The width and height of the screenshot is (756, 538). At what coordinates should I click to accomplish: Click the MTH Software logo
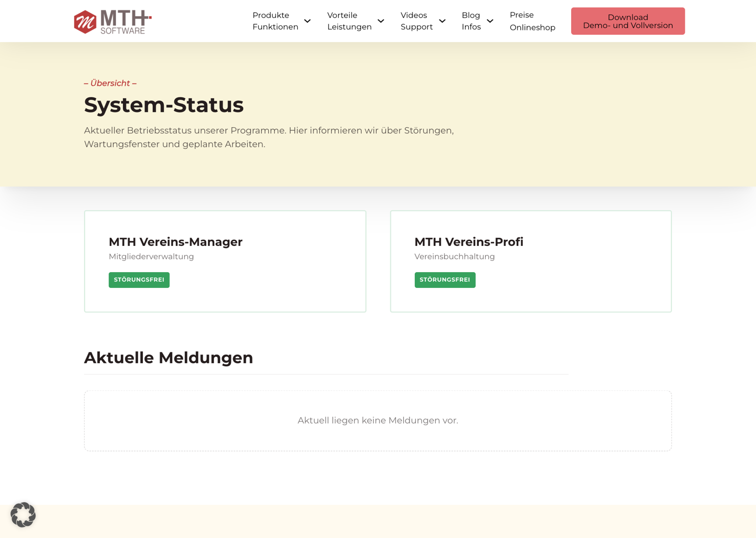[x=113, y=22]
